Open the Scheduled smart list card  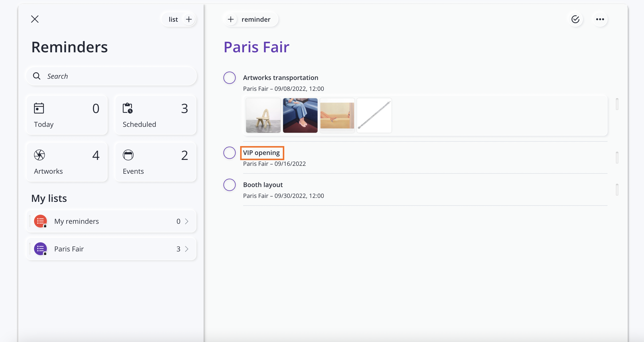coord(156,115)
